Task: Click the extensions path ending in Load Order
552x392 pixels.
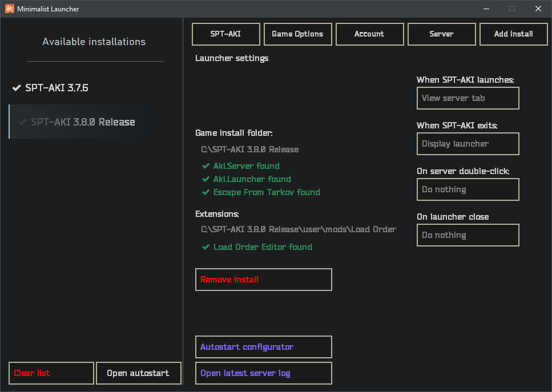Action: pyautogui.click(x=299, y=229)
